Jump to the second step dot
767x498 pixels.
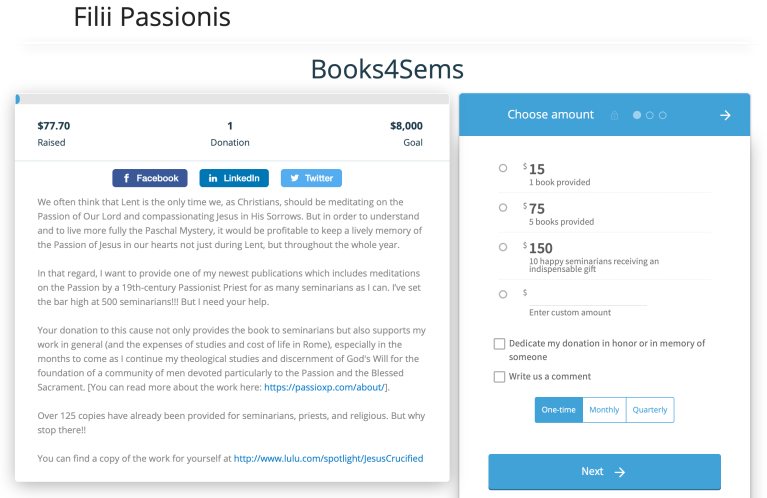650,115
